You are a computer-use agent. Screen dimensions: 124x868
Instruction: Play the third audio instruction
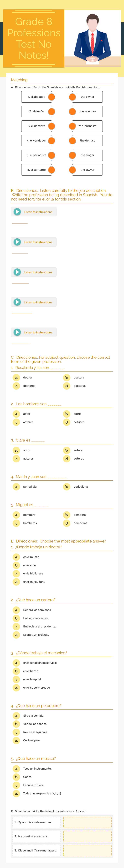pos(17,272)
